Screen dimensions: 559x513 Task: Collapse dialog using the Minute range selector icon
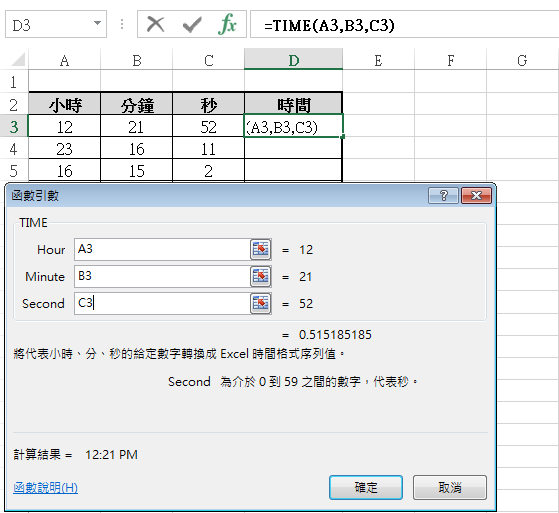[x=261, y=276]
